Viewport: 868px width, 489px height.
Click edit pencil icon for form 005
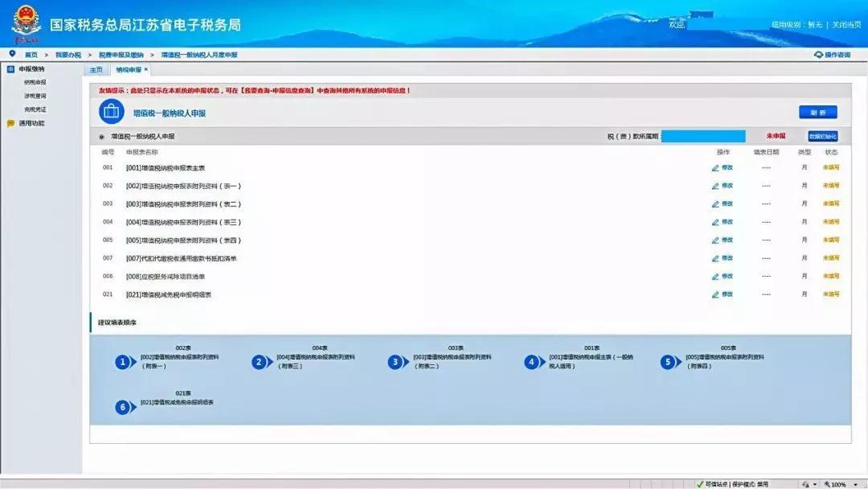coord(715,240)
